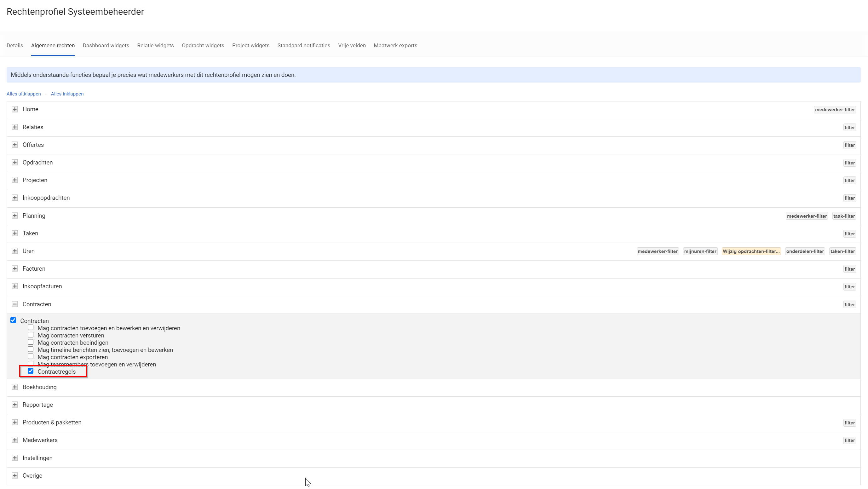The width and height of the screenshot is (868, 489).
Task: Switch to Dashboard widgets tab
Action: tap(106, 45)
